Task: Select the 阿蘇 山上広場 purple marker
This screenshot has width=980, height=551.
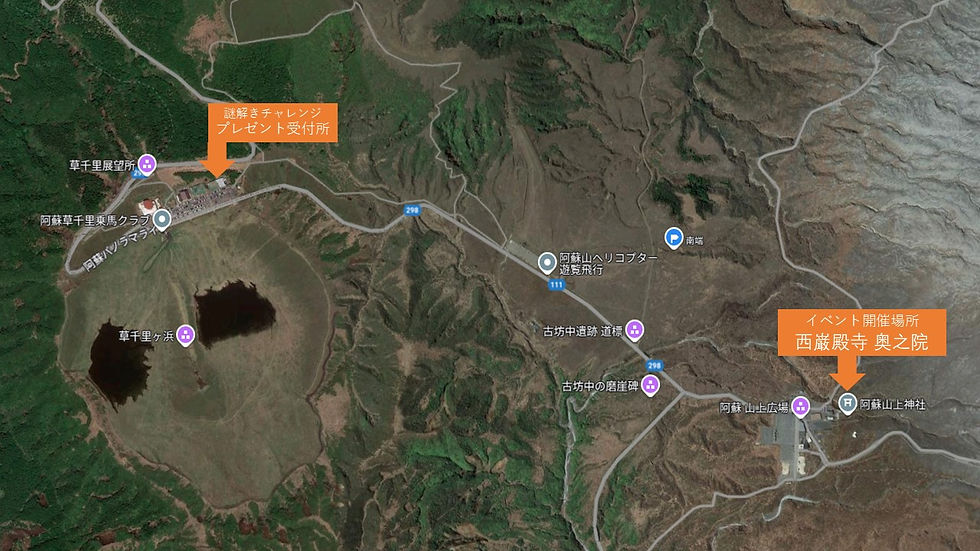Action: point(800,407)
